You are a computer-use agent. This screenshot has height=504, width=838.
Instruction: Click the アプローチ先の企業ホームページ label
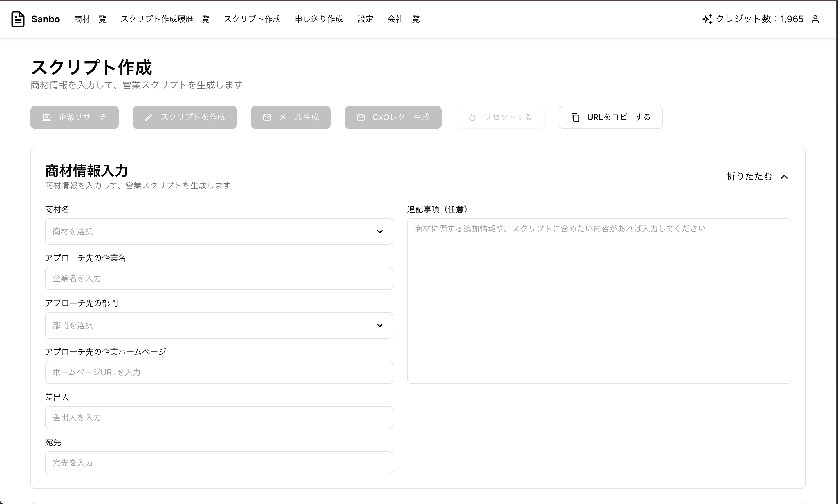click(x=106, y=351)
